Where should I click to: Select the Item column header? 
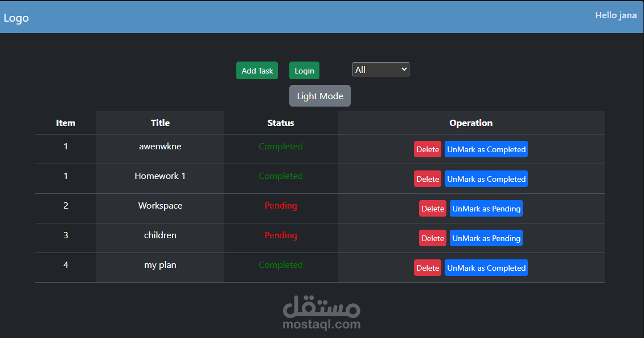click(x=65, y=123)
